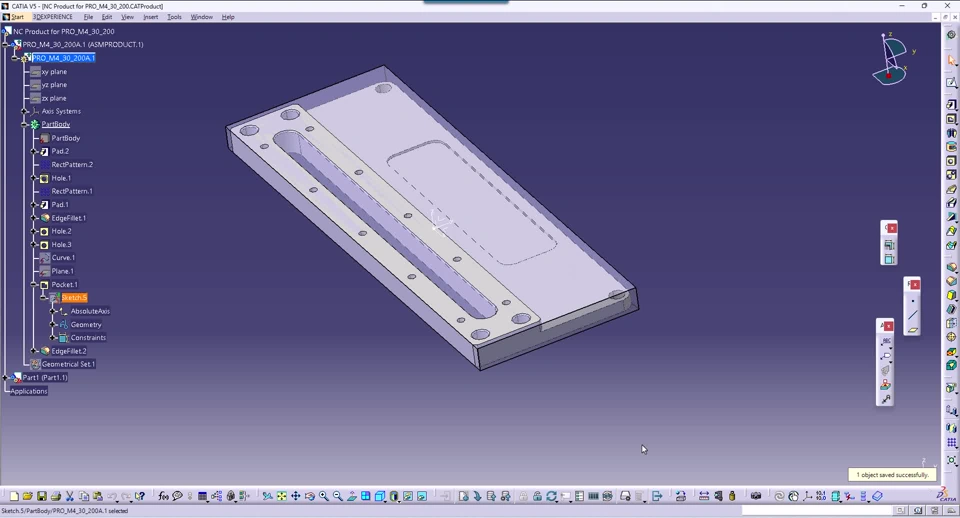
Task: Click the Cut scissors icon
Action: click(x=70, y=496)
